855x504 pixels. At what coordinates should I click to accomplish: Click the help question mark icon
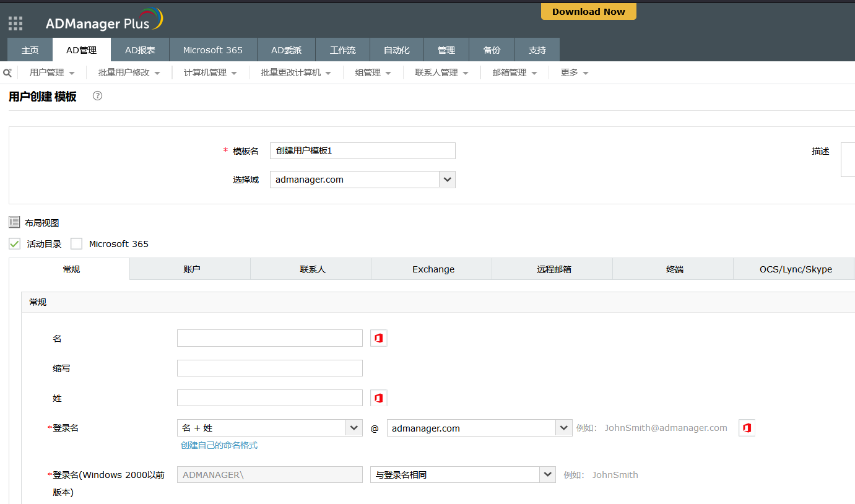[97, 96]
